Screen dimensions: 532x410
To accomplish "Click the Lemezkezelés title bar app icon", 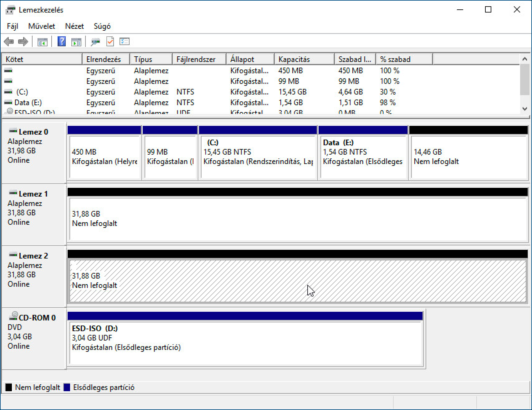I will (10, 10).
